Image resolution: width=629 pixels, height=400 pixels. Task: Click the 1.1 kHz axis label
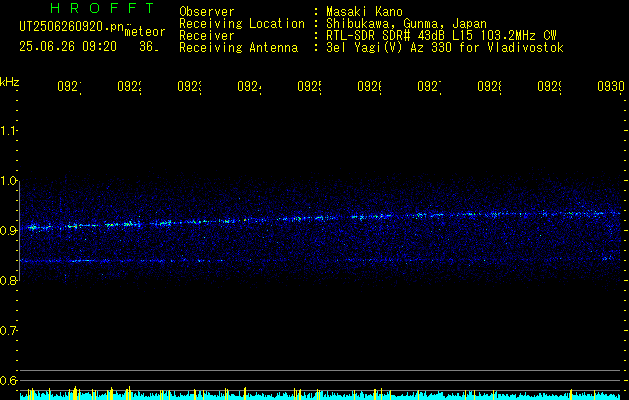(x=8, y=130)
